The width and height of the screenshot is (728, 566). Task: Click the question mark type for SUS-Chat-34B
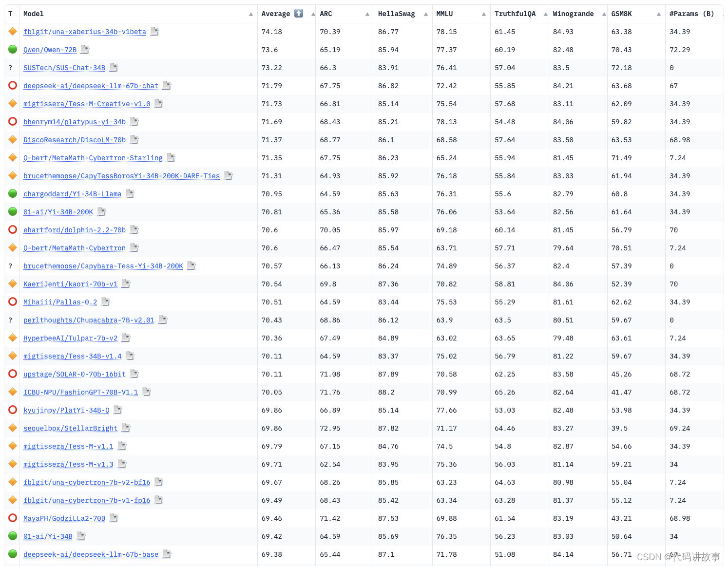coord(10,68)
